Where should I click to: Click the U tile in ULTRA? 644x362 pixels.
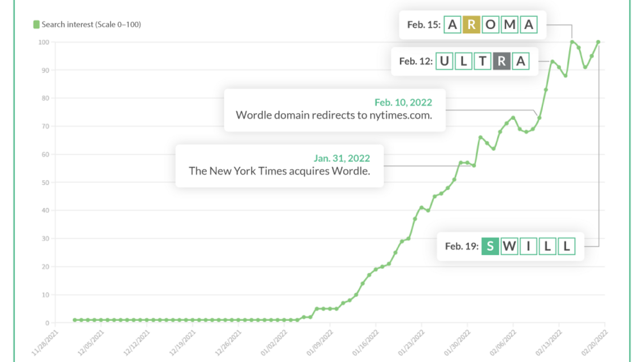[x=444, y=61]
